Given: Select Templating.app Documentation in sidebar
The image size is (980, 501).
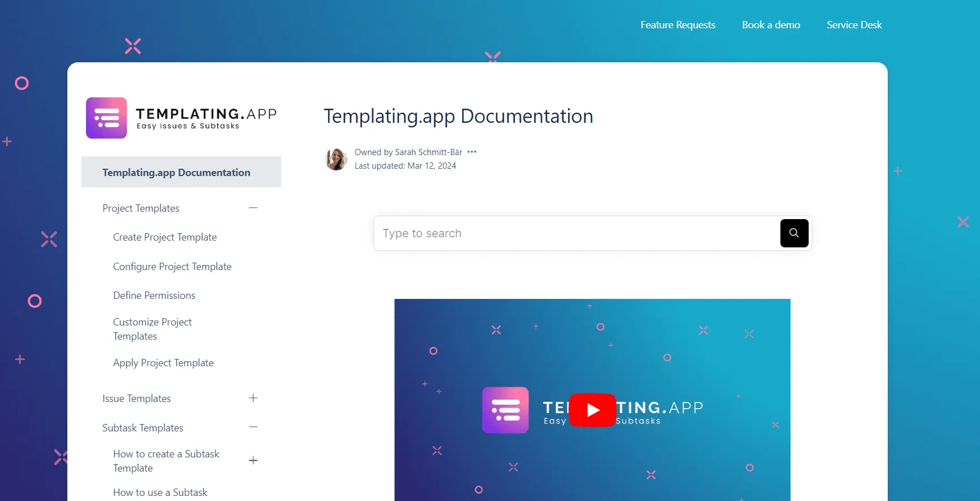Looking at the screenshot, I should (x=181, y=172).
